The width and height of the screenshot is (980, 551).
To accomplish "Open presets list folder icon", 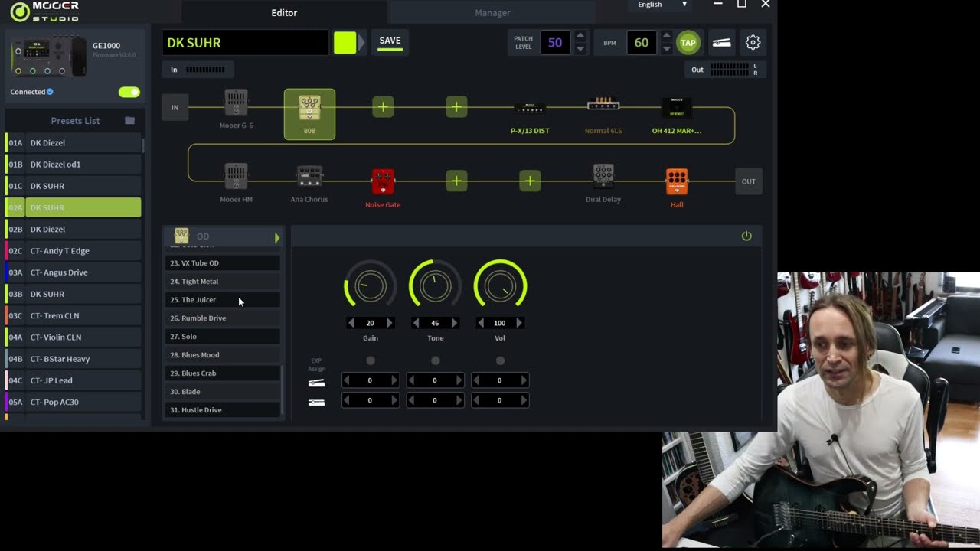I will 130,121.
